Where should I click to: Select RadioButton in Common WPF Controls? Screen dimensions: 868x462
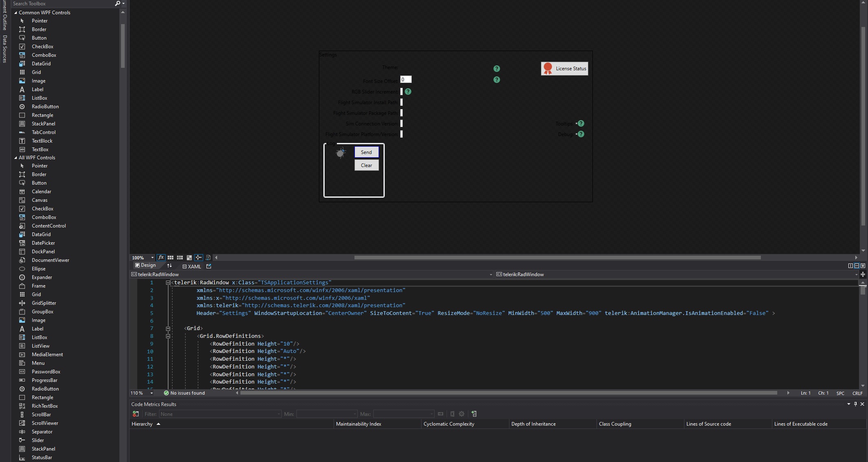[45, 107]
